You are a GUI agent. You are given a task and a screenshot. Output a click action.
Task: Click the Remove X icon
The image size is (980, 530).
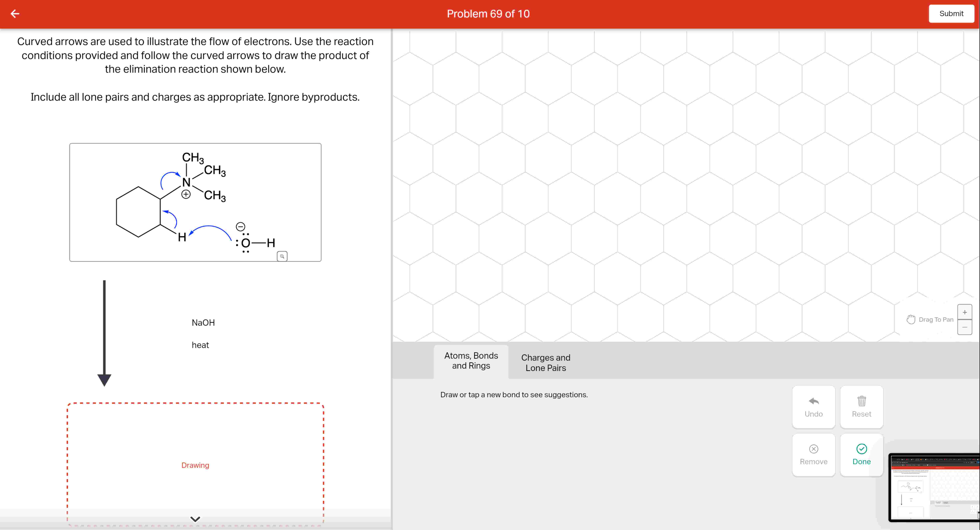(x=813, y=449)
